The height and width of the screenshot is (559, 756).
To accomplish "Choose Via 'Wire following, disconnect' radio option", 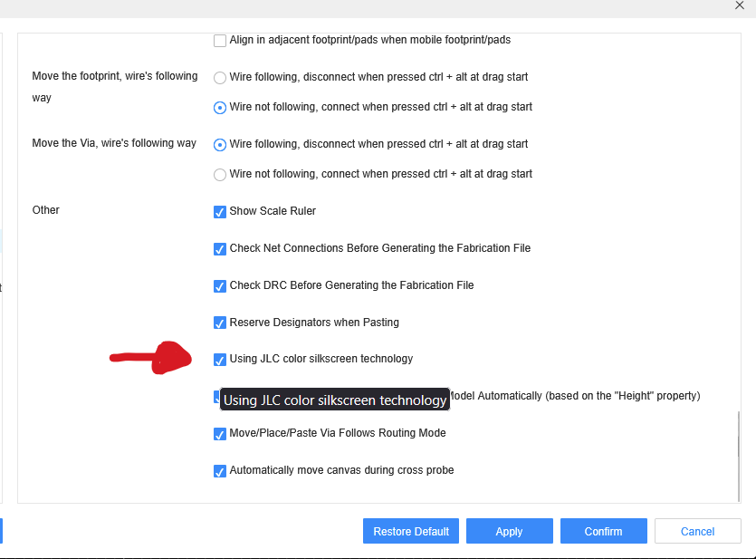I will click(220, 145).
